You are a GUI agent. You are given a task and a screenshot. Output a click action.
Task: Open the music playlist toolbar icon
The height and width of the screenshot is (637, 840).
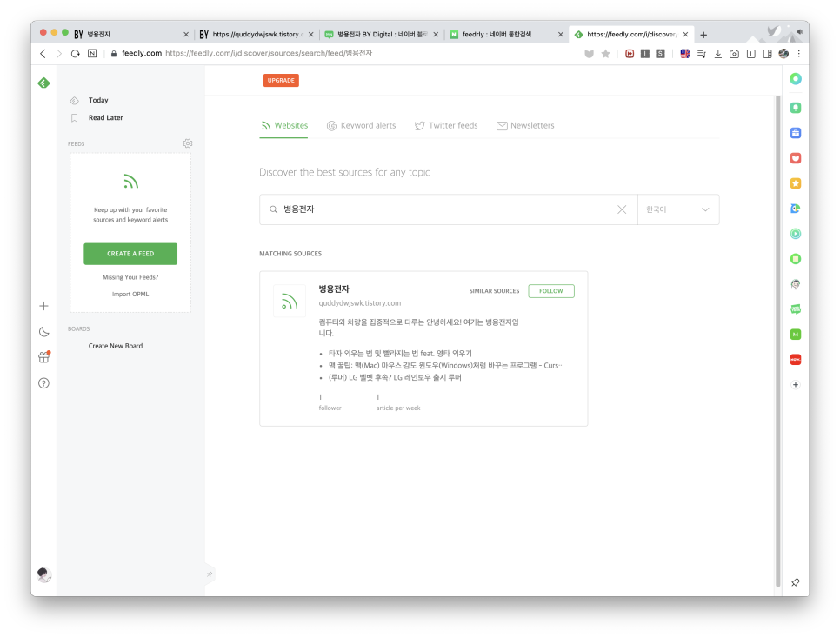click(701, 54)
